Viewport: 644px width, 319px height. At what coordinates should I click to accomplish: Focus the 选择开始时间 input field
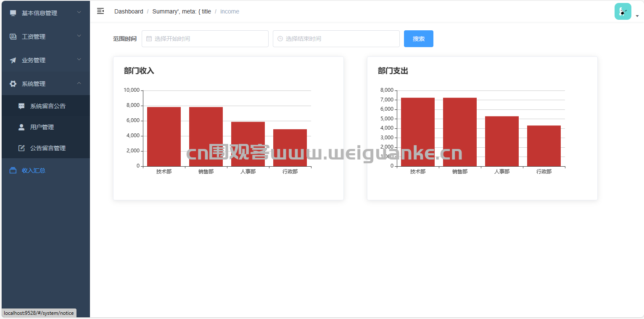tap(205, 39)
